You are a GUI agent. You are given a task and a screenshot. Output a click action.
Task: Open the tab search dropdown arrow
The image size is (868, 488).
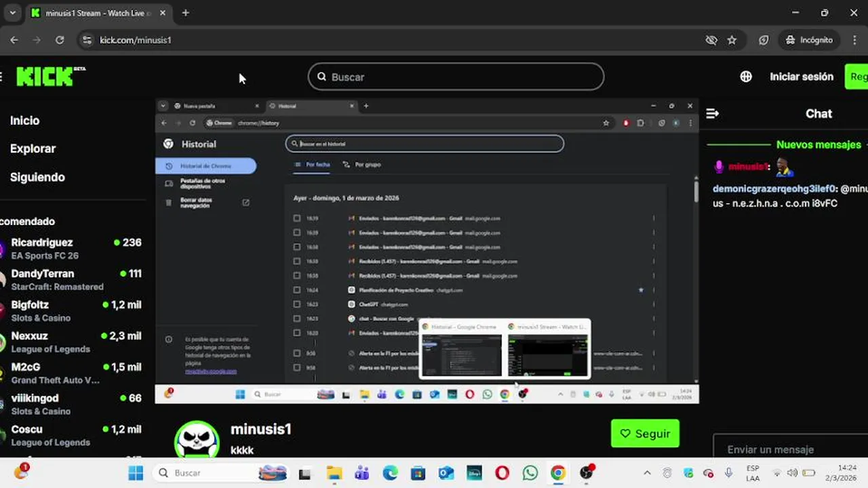click(12, 13)
